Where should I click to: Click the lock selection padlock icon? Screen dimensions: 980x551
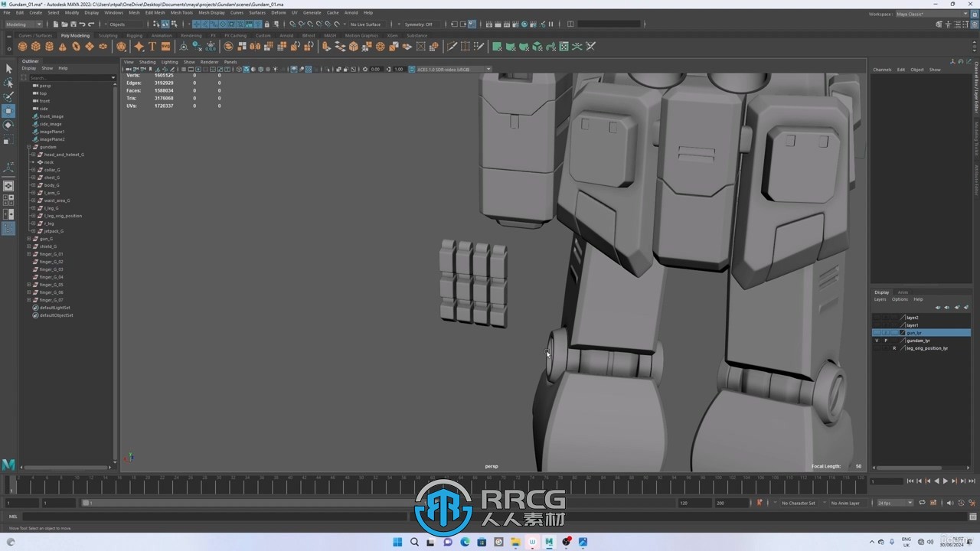(266, 24)
